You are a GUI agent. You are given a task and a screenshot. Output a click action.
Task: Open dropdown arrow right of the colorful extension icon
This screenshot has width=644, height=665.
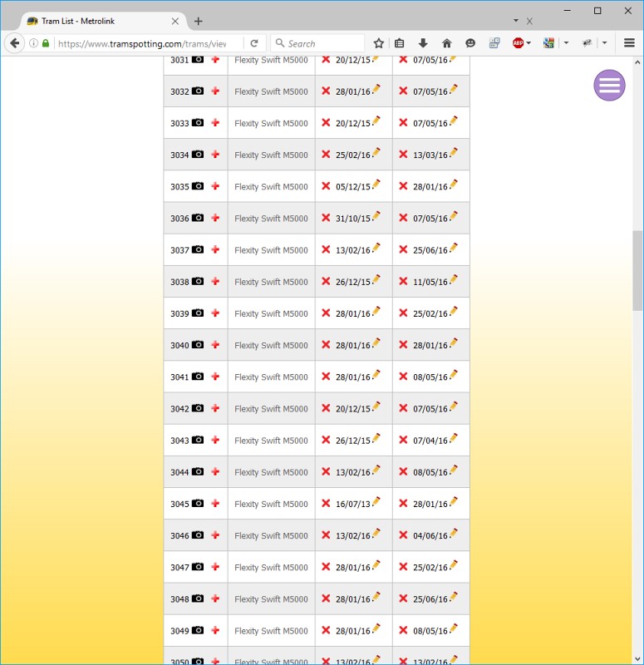click(x=566, y=43)
